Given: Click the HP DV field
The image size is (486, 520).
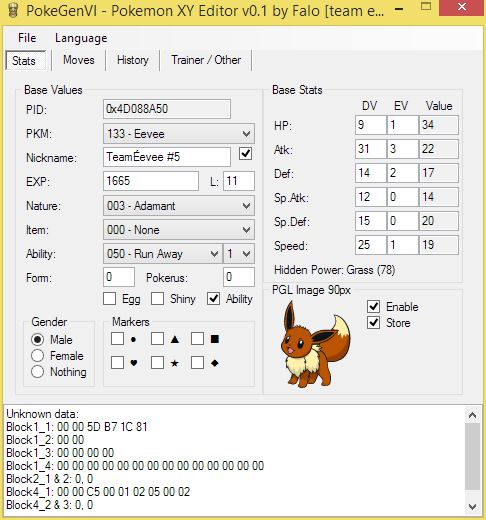Looking at the screenshot, I should click(371, 125).
